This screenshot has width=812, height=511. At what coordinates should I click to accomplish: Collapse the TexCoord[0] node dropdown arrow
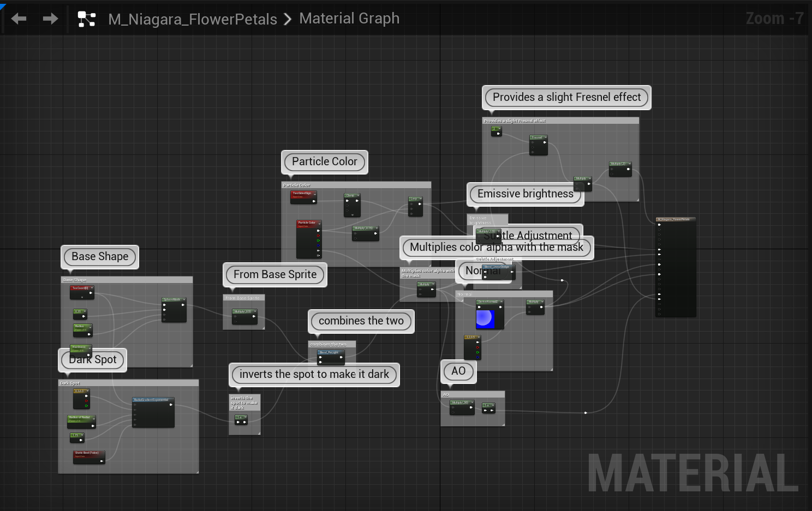[92, 288]
